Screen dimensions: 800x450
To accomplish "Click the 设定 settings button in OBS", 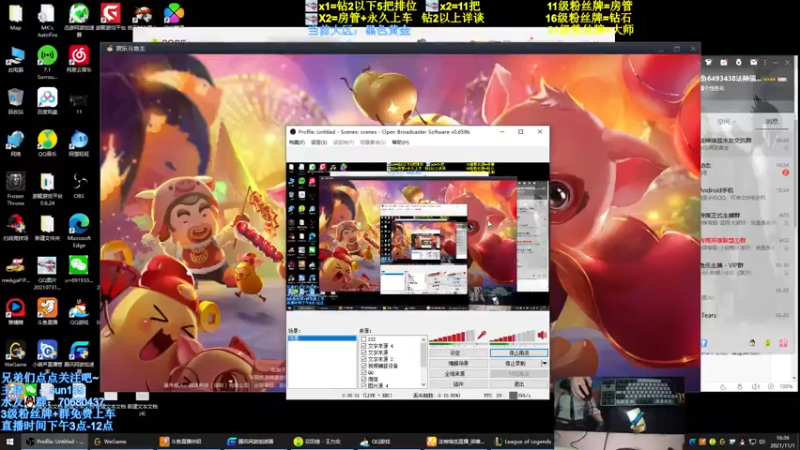I will pyautogui.click(x=459, y=353).
